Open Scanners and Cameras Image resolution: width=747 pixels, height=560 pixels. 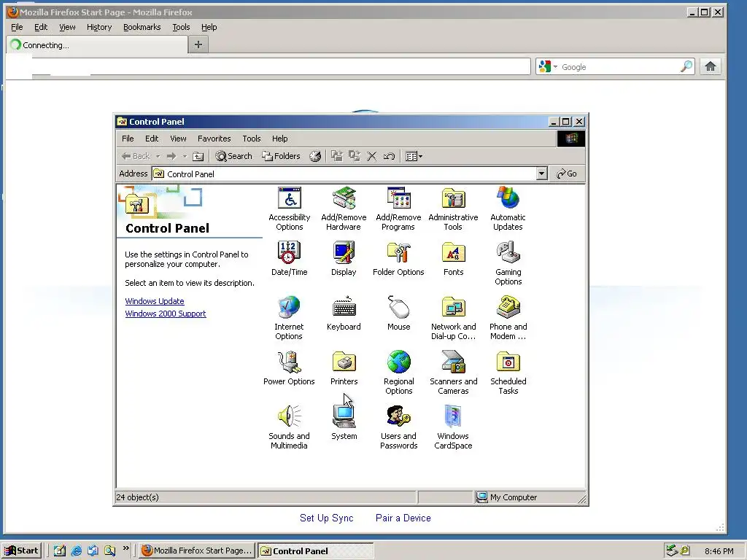point(453,373)
